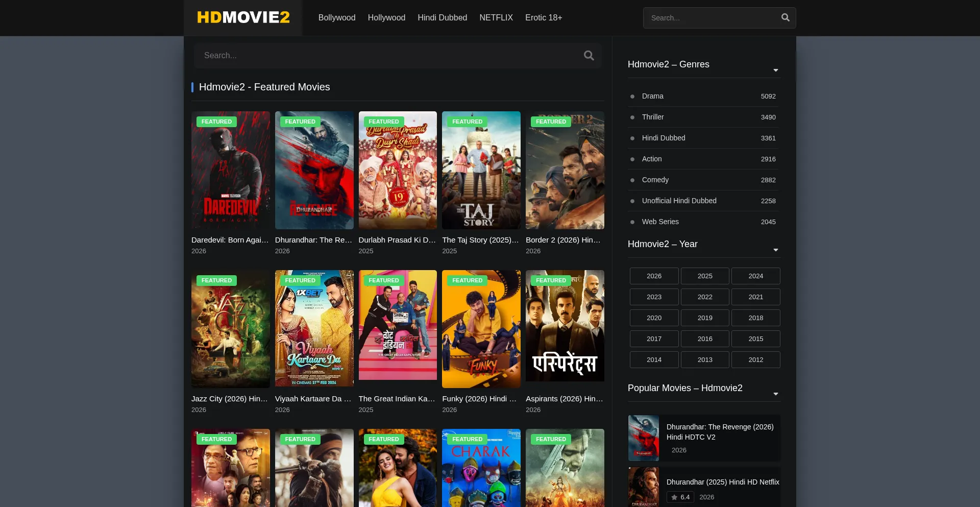Open the Erotic 18+ menu item

point(544,18)
